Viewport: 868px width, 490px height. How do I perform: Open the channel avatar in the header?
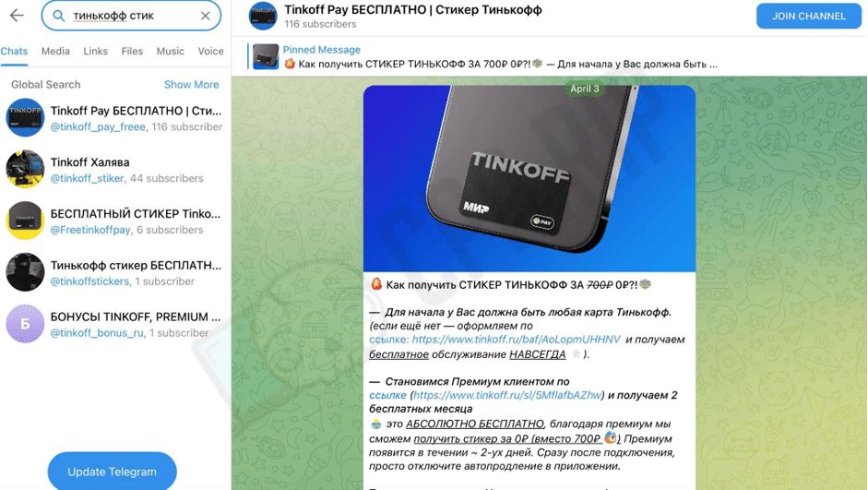coord(262,16)
